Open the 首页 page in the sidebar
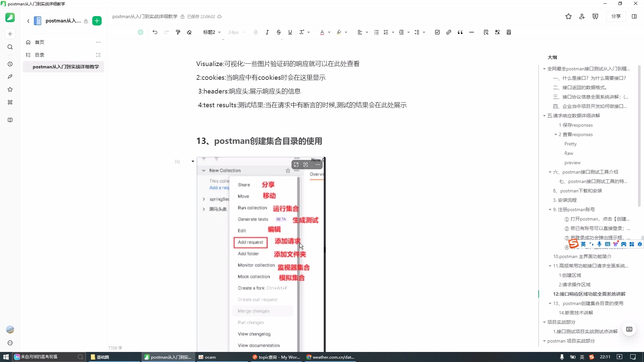The image size is (644, 362). point(39,42)
